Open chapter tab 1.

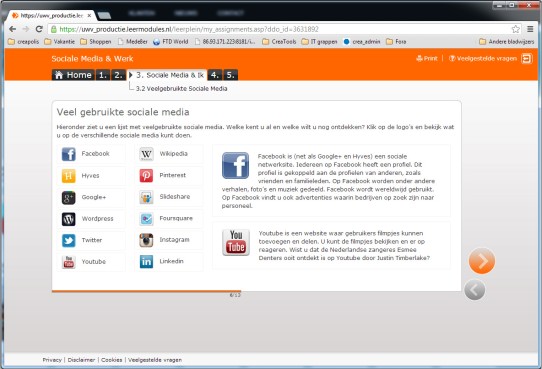coord(103,75)
